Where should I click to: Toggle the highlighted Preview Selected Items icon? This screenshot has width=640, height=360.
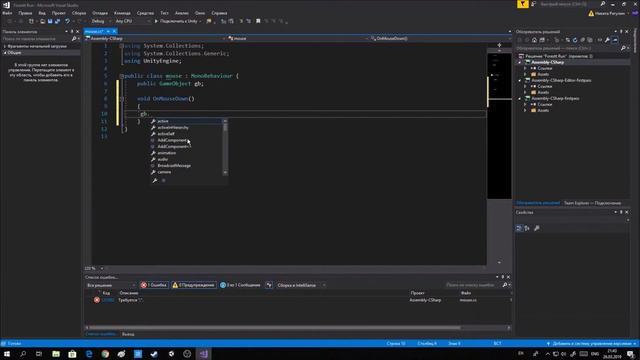615,40
